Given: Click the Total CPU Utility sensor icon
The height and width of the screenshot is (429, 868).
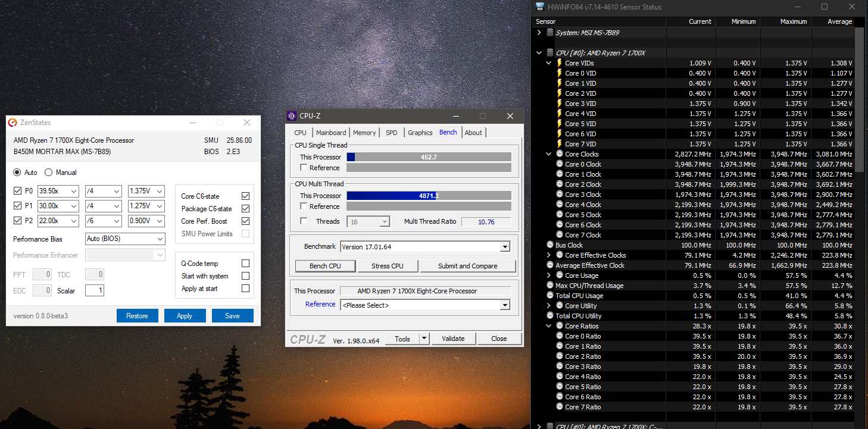Looking at the screenshot, I should pyautogui.click(x=550, y=316).
